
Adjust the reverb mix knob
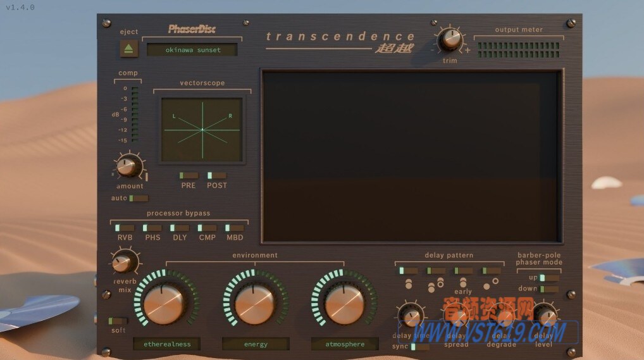(x=123, y=262)
